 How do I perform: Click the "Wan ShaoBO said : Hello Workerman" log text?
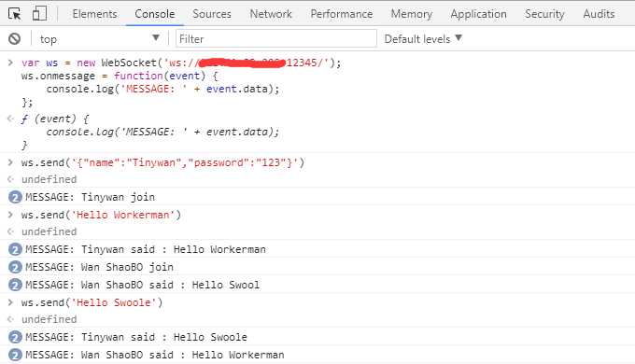coord(182,355)
